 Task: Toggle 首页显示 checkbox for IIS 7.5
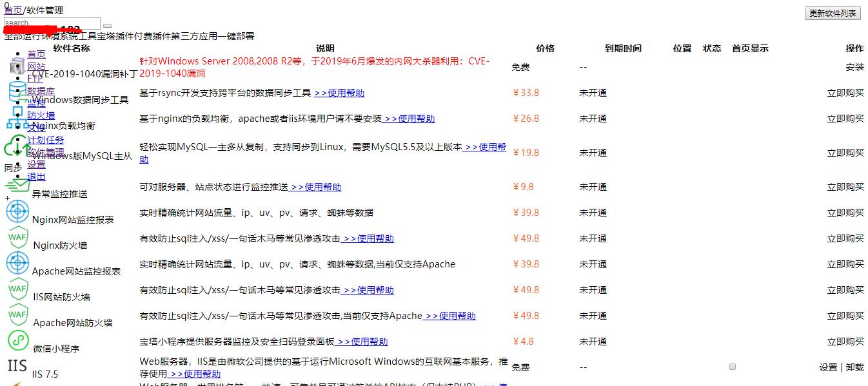(x=732, y=367)
